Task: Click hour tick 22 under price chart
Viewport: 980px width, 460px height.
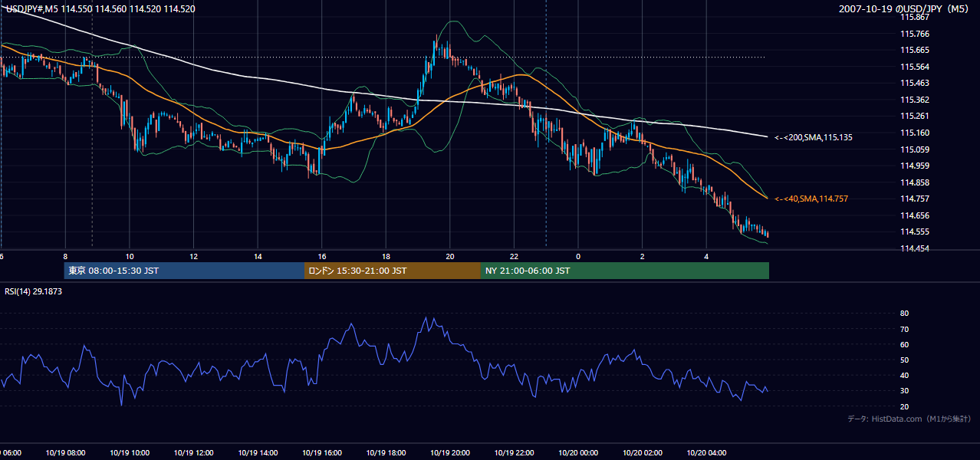Action: click(x=514, y=256)
